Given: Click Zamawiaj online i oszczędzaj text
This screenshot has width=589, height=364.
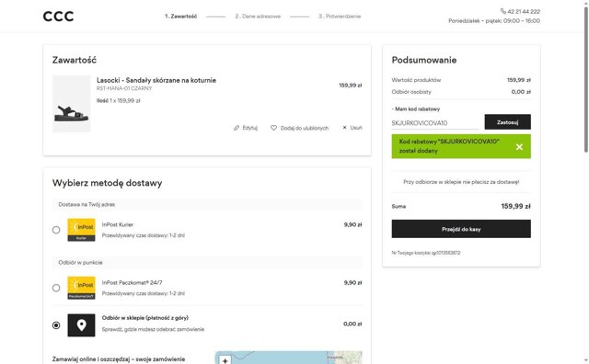Looking at the screenshot, I should point(119,359).
